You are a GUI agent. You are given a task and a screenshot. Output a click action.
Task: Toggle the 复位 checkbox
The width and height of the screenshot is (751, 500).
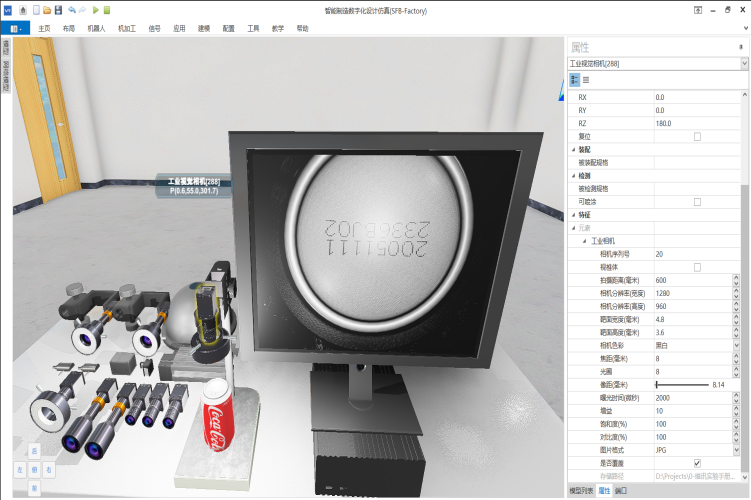[697, 136]
